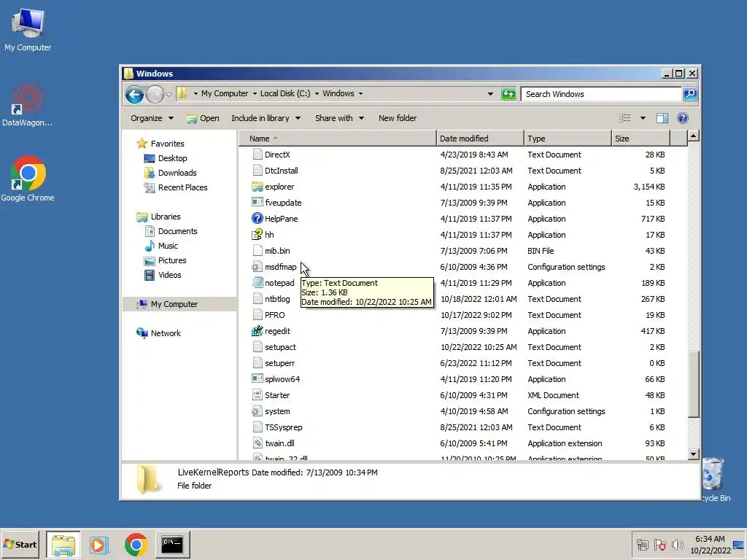Open the Organize menu
Image resolution: width=747 pixels, height=560 pixels.
152,118
